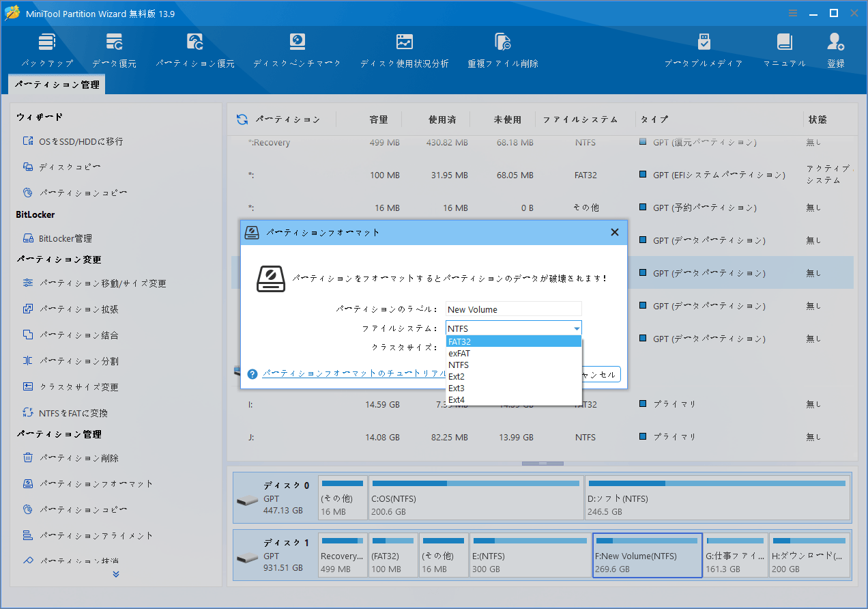Screen dimensions: 868x609
Task: Launch データ復元 data recovery
Action: [114, 50]
